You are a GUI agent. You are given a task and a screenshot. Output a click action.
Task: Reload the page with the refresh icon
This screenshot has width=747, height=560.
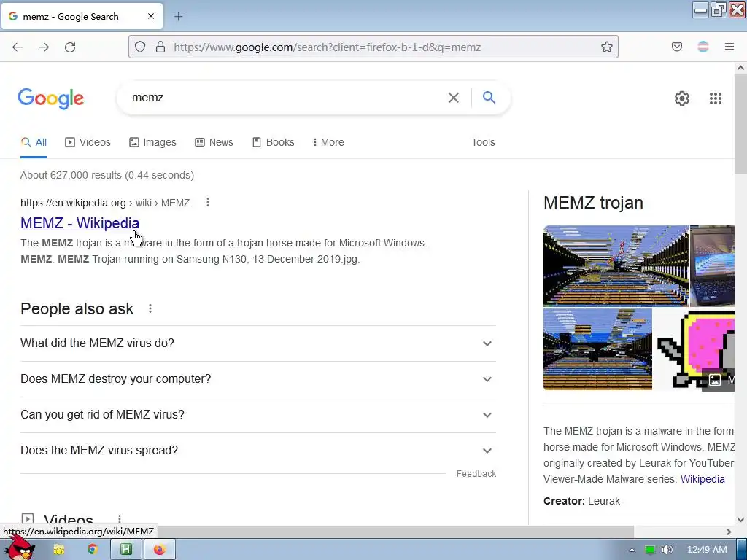click(70, 47)
